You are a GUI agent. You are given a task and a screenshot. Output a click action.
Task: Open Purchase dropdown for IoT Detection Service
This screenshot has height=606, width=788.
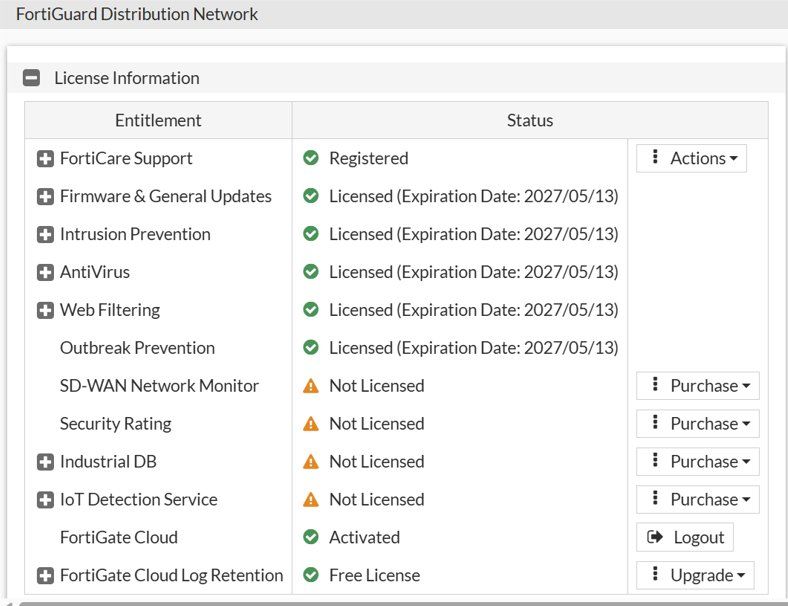pyautogui.click(x=698, y=499)
